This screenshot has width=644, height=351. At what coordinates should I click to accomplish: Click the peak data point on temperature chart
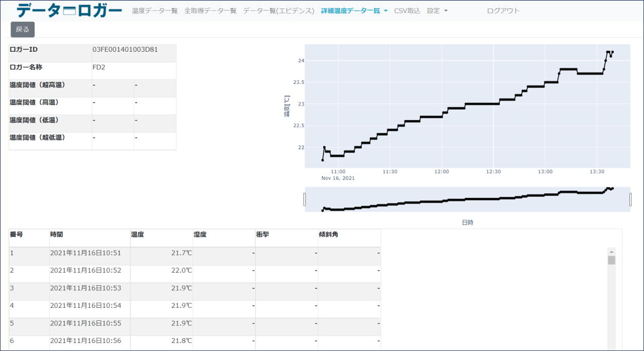pos(608,52)
